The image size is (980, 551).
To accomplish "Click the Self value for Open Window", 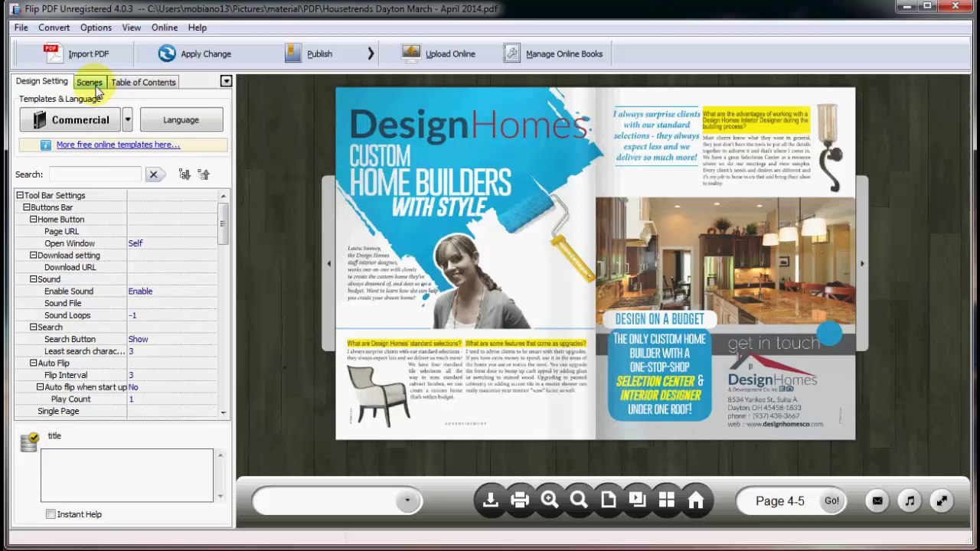I will click(136, 243).
